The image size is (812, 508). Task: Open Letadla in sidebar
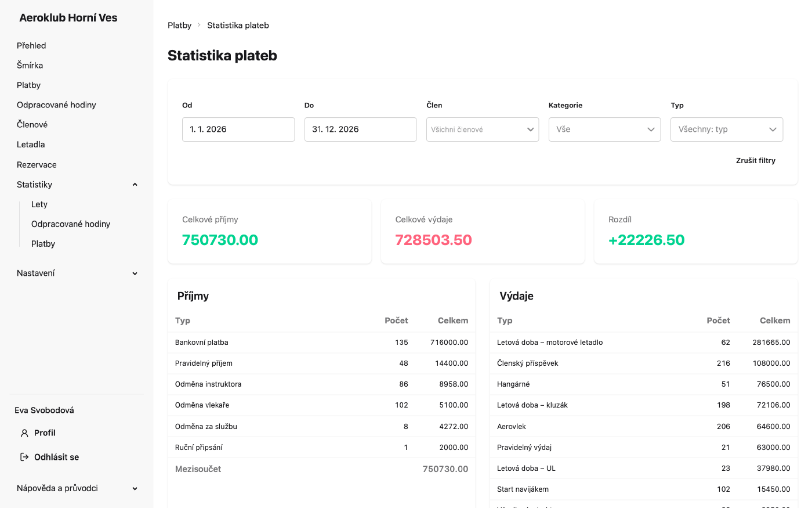click(x=31, y=144)
